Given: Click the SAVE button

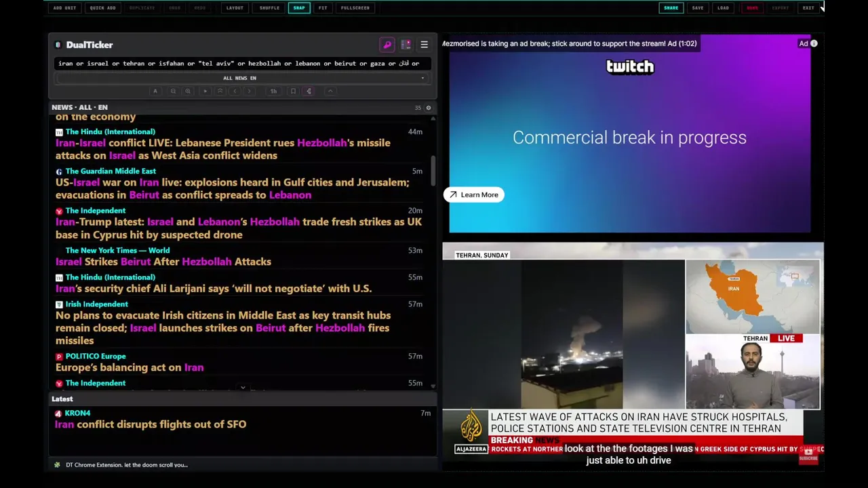Looking at the screenshot, I should [x=698, y=7].
